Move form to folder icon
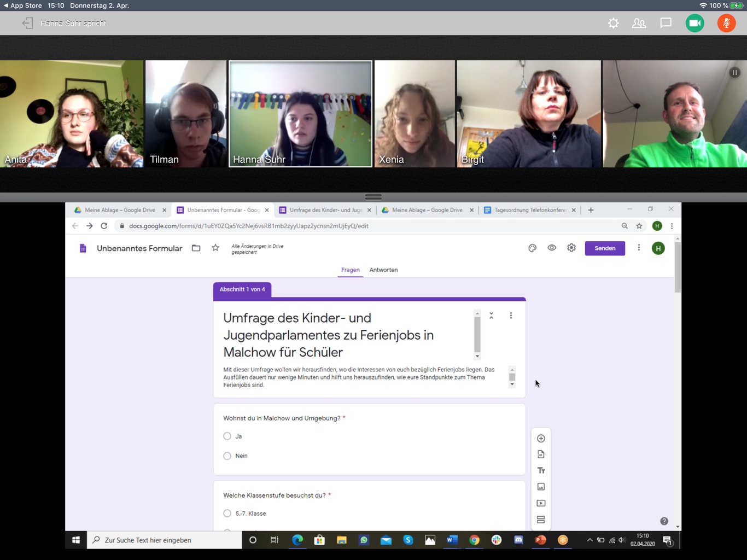 (x=196, y=248)
